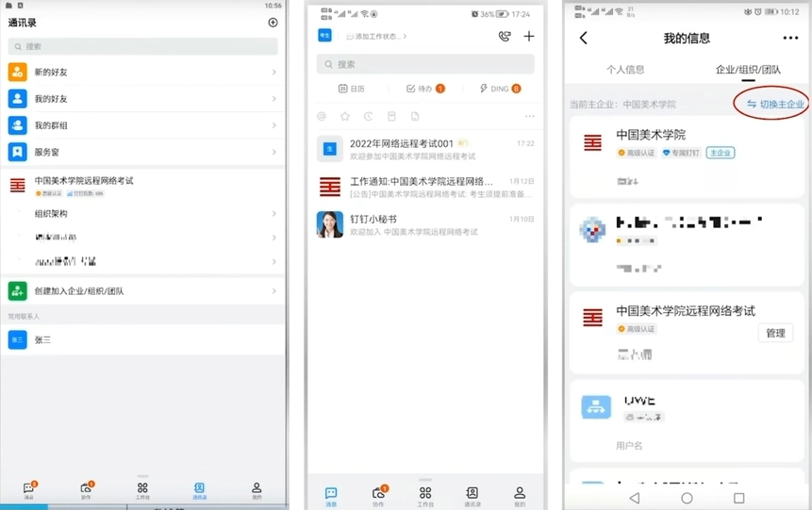Image resolution: width=812 pixels, height=510 pixels.
Task: Open 工作台 tab in left contacts screen
Action: point(142,491)
